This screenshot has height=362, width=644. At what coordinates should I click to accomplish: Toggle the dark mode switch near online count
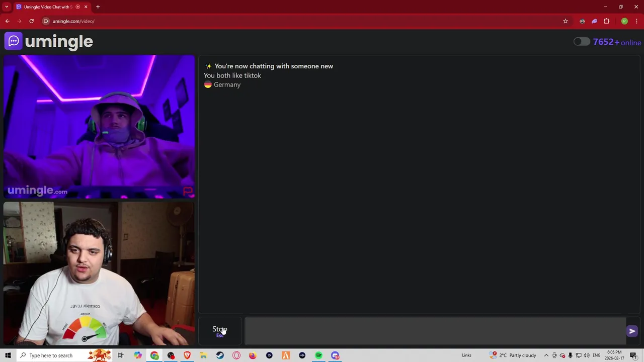(x=582, y=42)
